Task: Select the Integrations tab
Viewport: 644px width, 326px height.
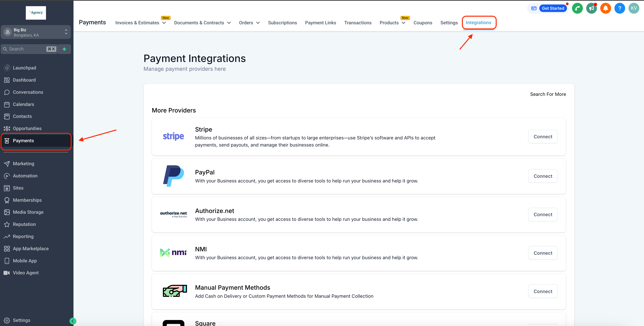Action: pyautogui.click(x=479, y=22)
